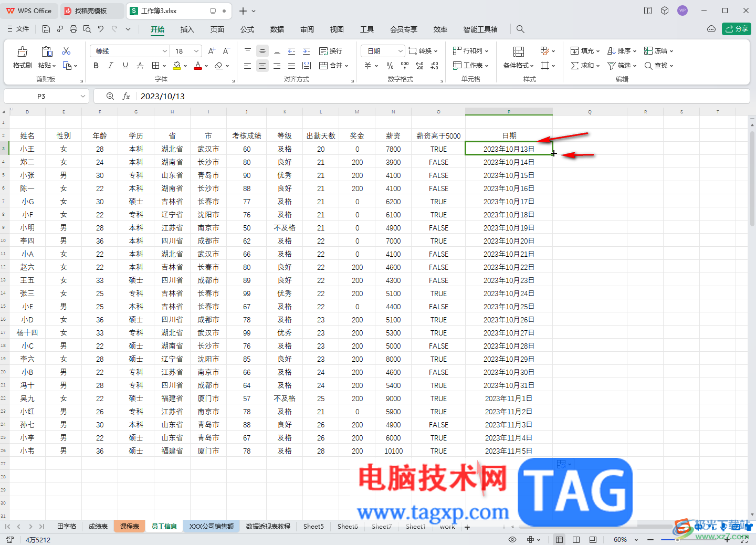Image resolution: width=756 pixels, height=545 pixels.
Task: Open Print Preview from quick access bar
Action: [87, 29]
